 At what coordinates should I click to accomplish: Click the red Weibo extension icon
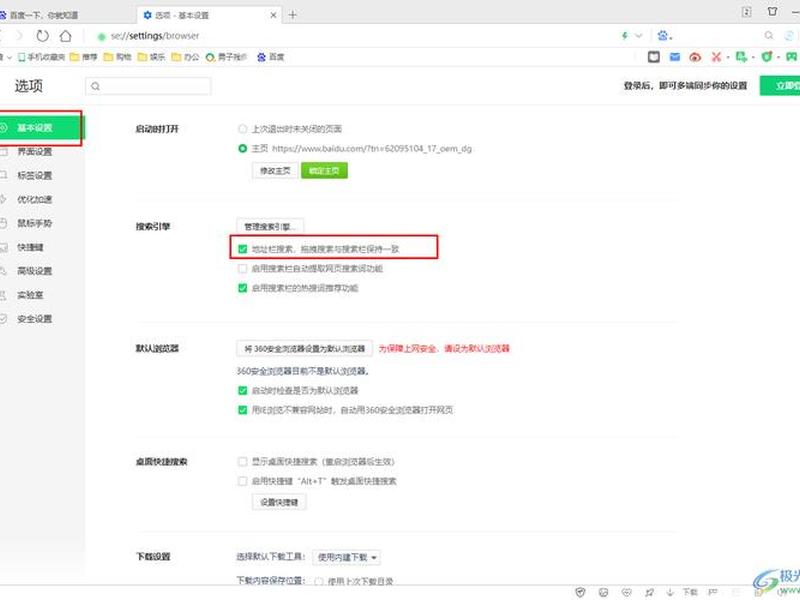click(x=695, y=57)
